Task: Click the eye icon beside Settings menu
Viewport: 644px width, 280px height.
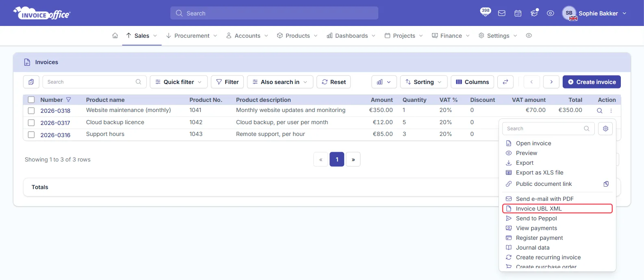Action: 529,36
